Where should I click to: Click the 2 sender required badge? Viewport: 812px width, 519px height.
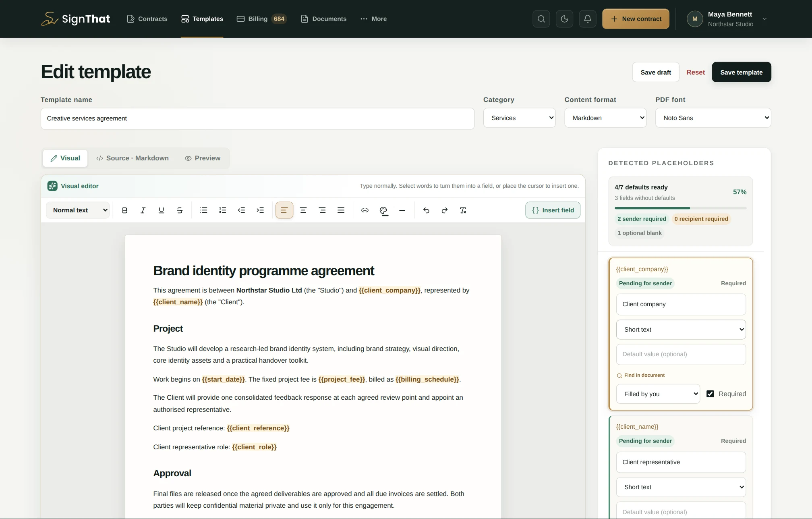click(x=642, y=219)
